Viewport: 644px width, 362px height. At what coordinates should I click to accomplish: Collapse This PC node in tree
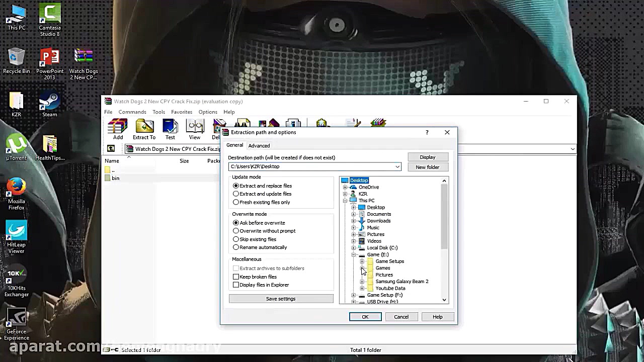(x=345, y=201)
